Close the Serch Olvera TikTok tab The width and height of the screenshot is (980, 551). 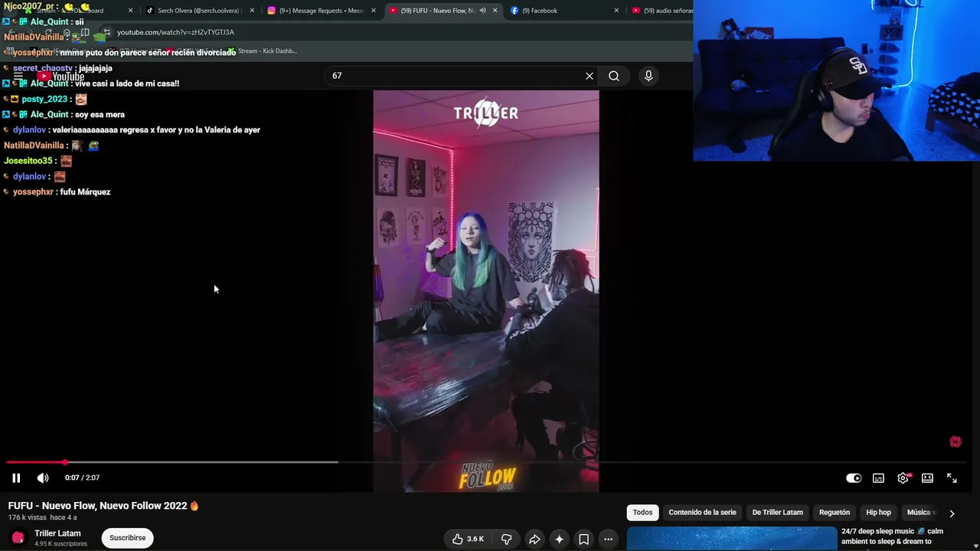click(252, 11)
